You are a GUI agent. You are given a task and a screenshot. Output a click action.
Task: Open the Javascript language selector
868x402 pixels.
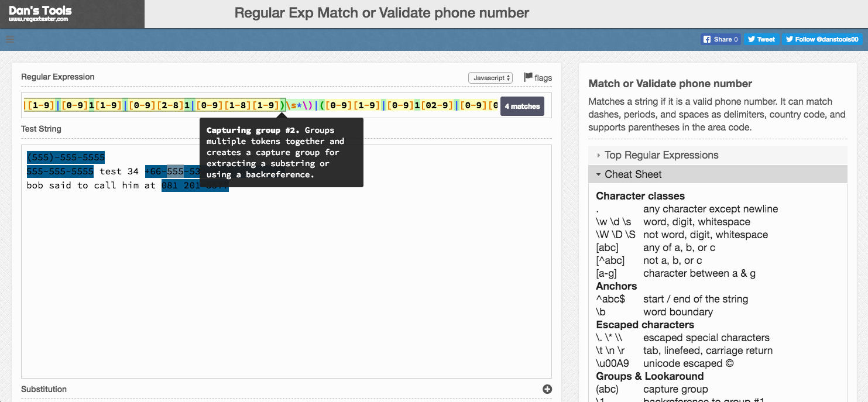(490, 77)
